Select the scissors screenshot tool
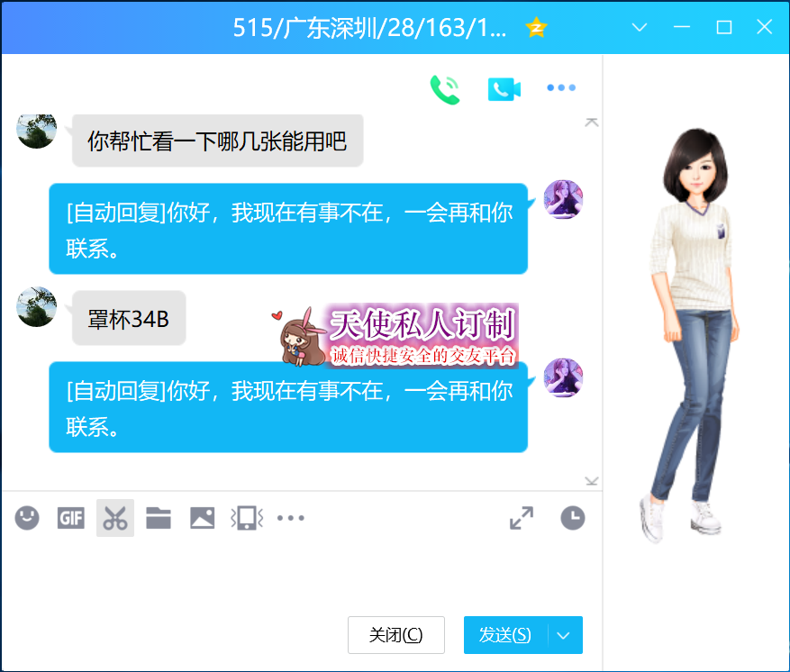This screenshot has height=672, width=790. (x=115, y=518)
